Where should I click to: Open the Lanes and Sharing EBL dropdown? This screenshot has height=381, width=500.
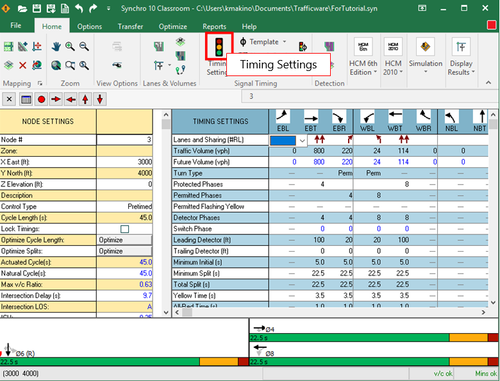(302, 140)
